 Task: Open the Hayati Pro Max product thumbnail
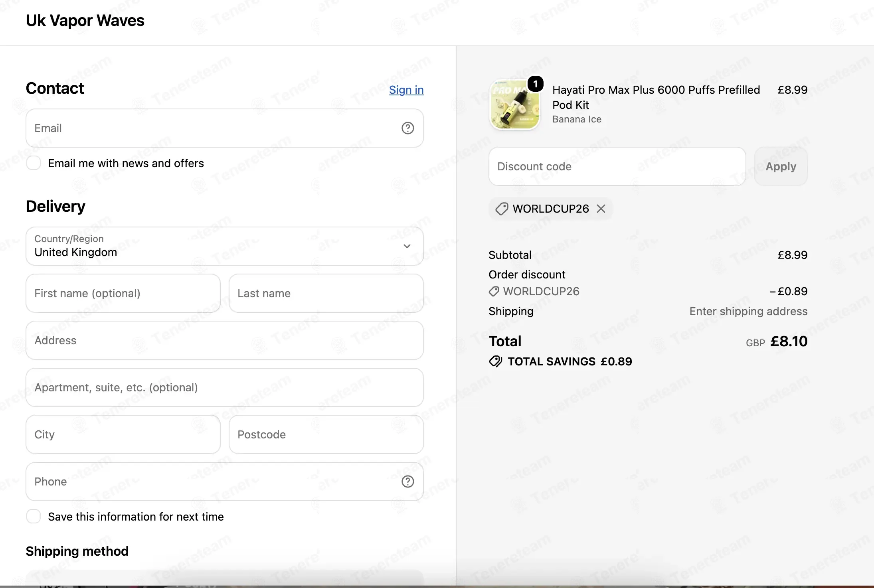[x=514, y=105]
